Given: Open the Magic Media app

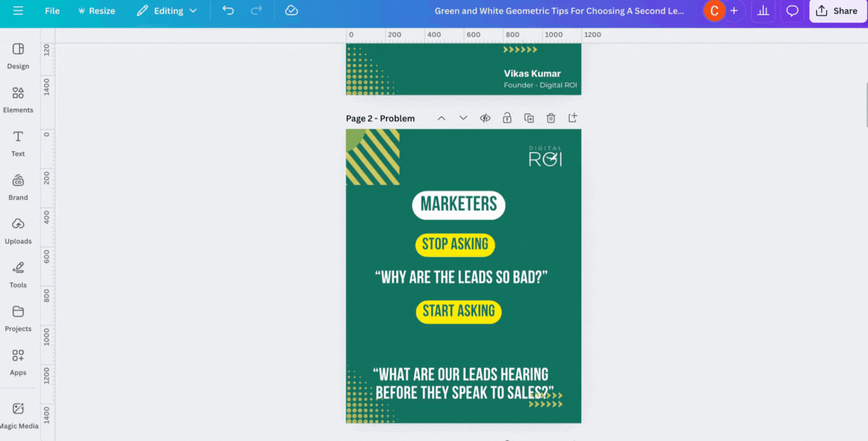Looking at the screenshot, I should tap(18, 416).
